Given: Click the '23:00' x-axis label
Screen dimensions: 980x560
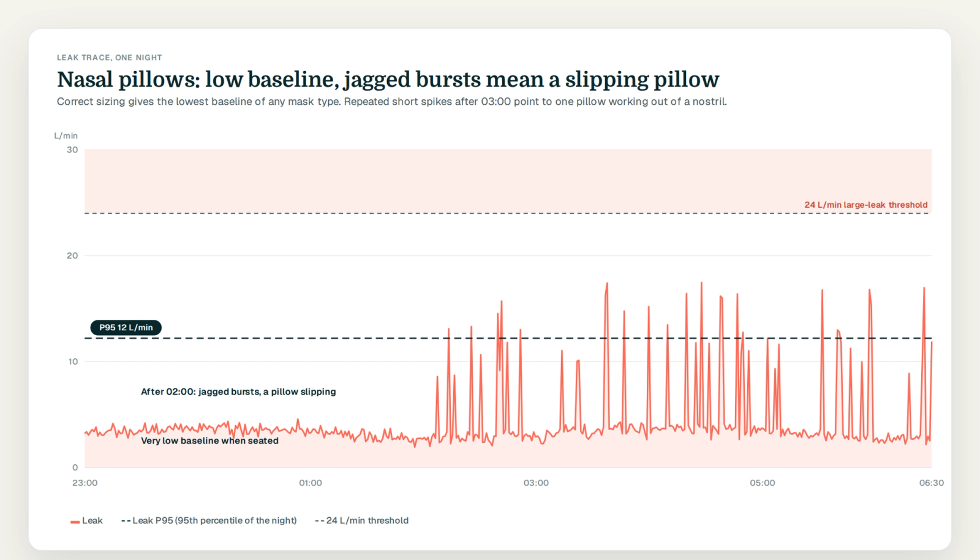Looking at the screenshot, I should point(85,483).
